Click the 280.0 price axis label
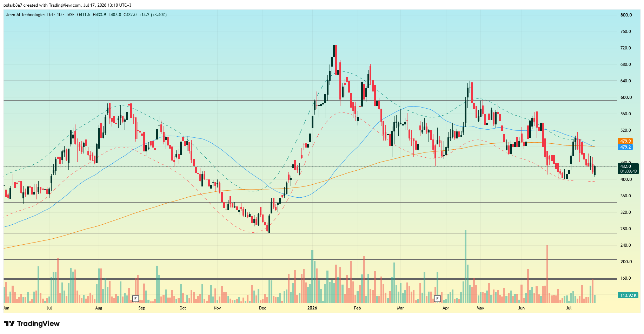The height and width of the screenshot is (334, 644). (626, 229)
